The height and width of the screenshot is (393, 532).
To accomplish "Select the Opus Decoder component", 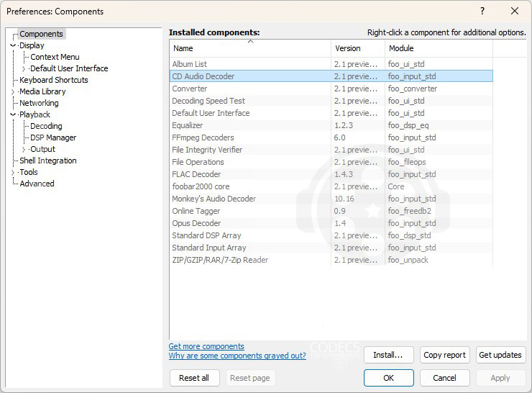I will [331, 223].
